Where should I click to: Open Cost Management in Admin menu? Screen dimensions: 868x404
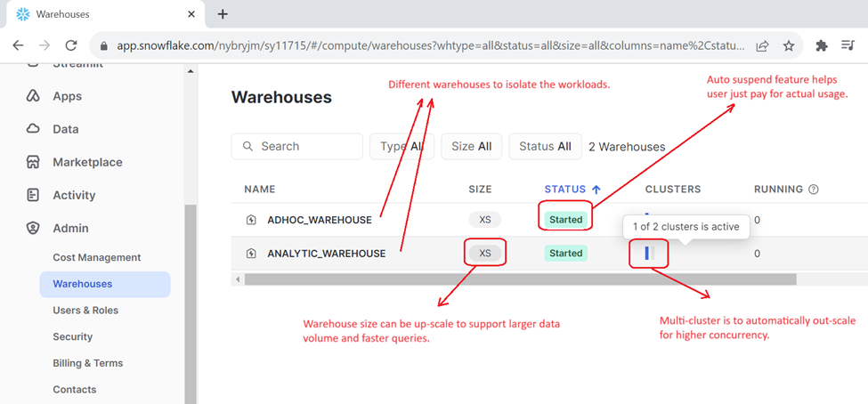[x=96, y=257]
